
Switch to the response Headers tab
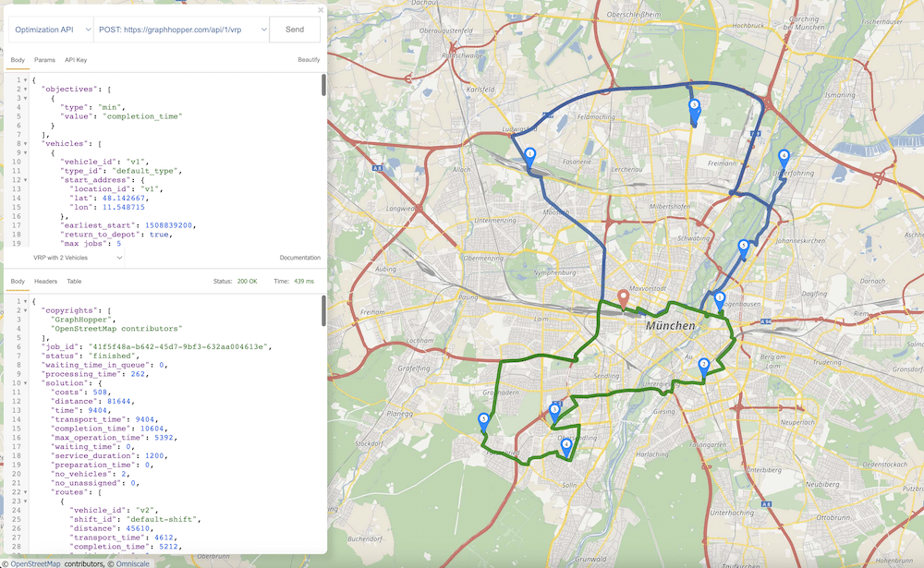(x=45, y=282)
